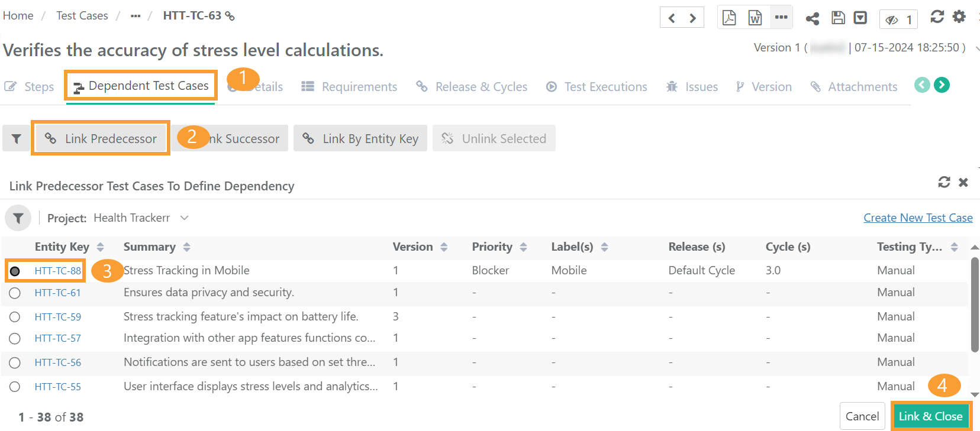
Task: Select radio button for HTT-TC-55
Action: click(15, 387)
